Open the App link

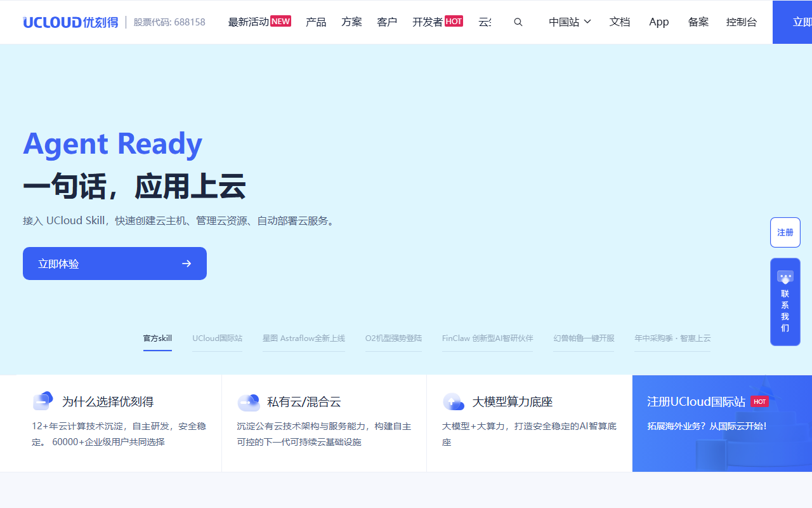(659, 22)
